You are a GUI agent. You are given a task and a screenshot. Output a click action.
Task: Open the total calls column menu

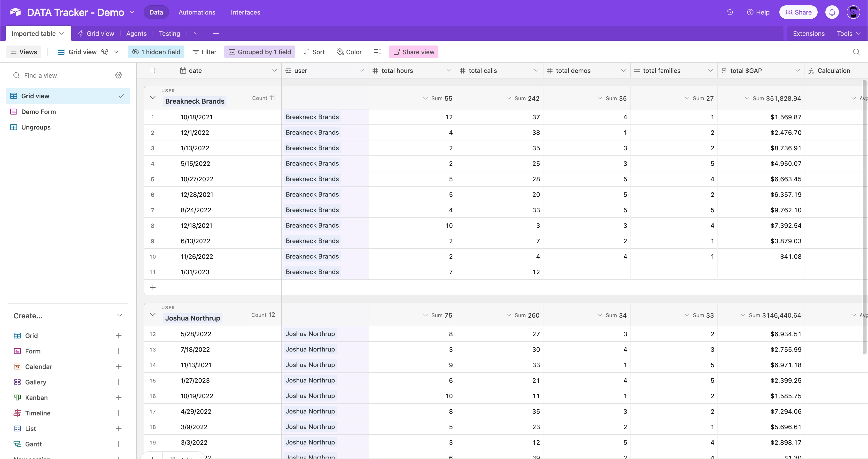536,70
